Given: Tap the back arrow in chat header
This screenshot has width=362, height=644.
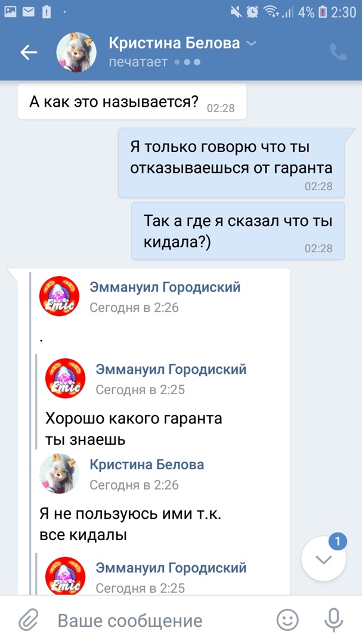Looking at the screenshot, I should click(29, 52).
